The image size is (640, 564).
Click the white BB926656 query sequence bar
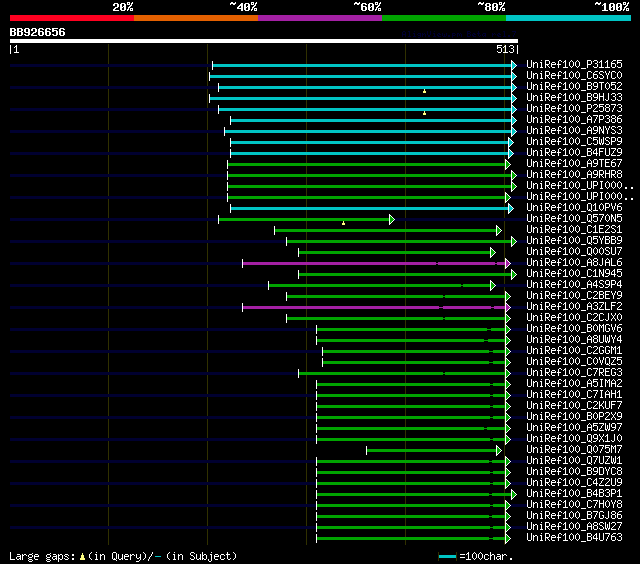coord(264,41)
